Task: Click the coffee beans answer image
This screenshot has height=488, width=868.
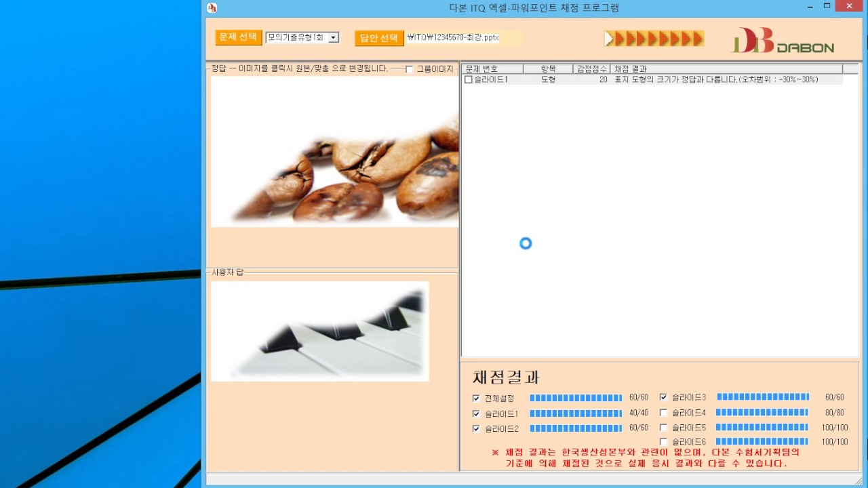Action: [335, 151]
